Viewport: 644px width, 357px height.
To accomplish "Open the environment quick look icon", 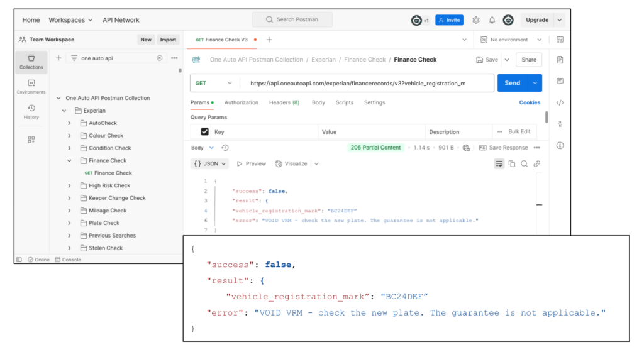I will tap(560, 40).
